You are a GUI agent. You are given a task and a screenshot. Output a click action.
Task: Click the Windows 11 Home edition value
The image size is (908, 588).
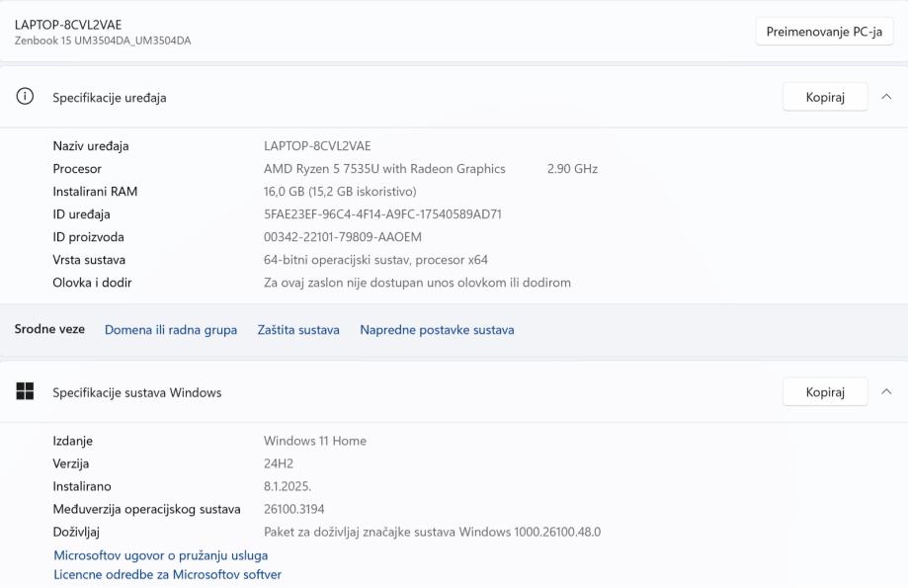315,441
